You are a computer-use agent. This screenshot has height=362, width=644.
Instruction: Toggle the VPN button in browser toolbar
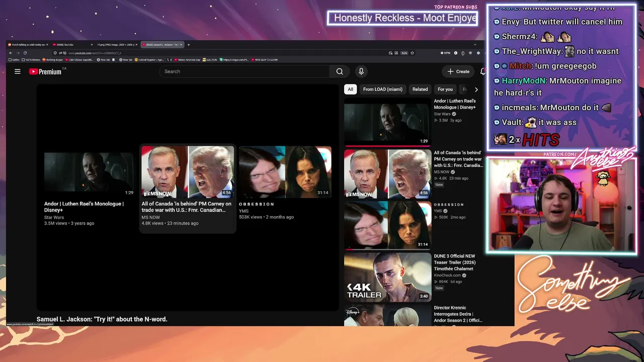445,53
